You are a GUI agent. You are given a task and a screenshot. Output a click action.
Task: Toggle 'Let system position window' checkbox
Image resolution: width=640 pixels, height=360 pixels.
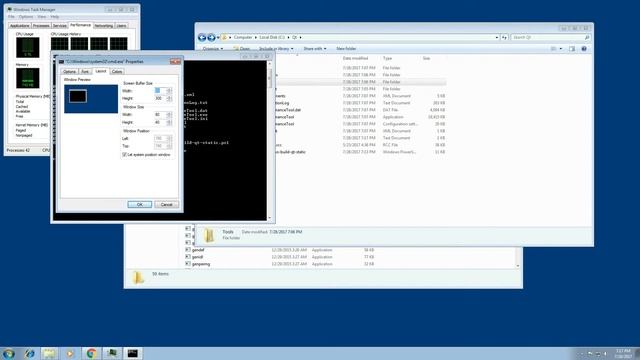(124, 155)
